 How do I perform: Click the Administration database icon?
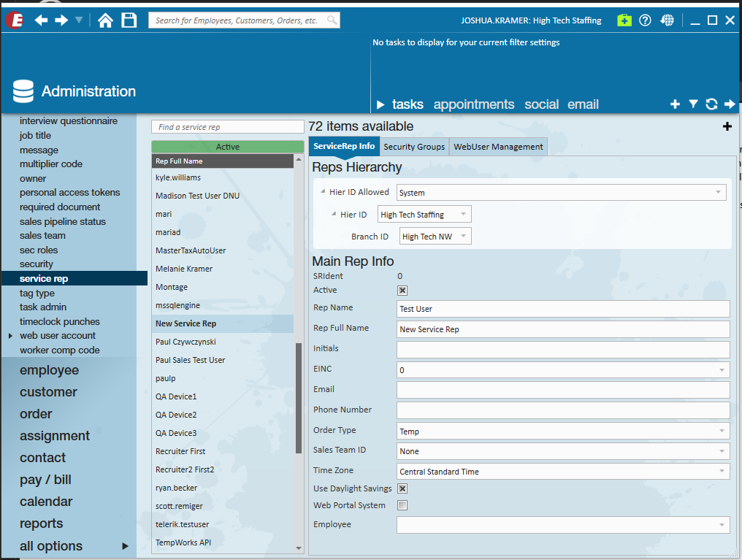(23, 91)
